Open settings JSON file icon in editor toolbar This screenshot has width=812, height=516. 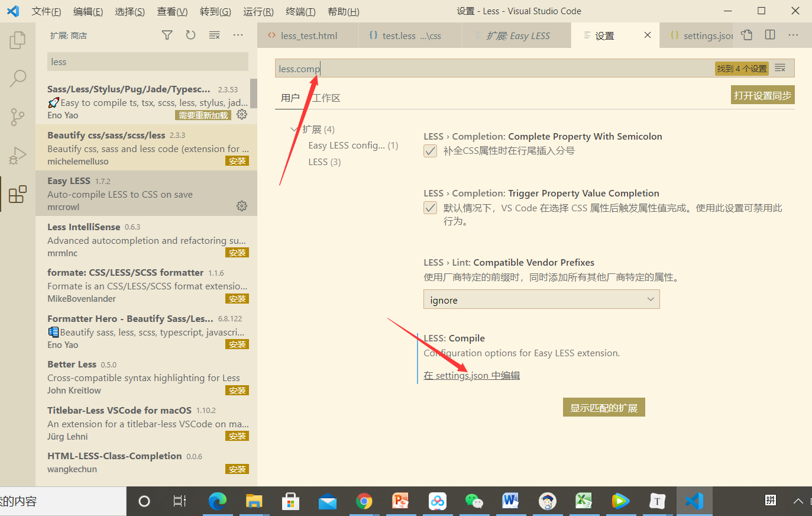(747, 36)
